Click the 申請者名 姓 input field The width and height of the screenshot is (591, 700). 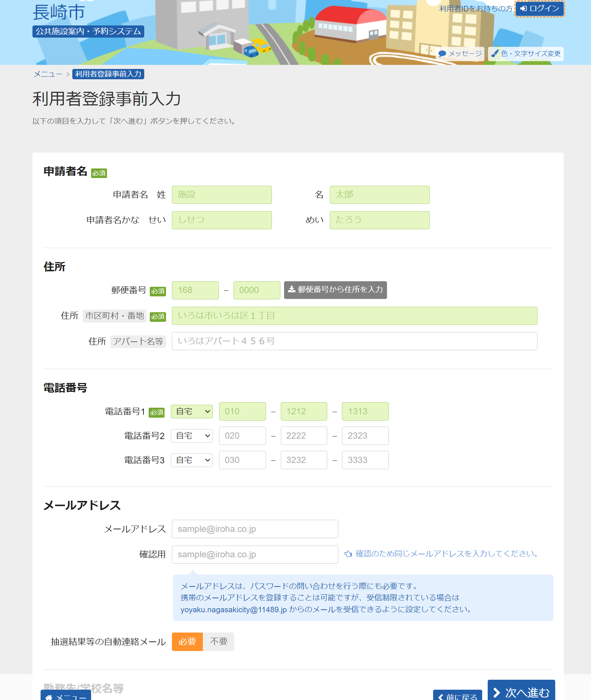(x=222, y=195)
